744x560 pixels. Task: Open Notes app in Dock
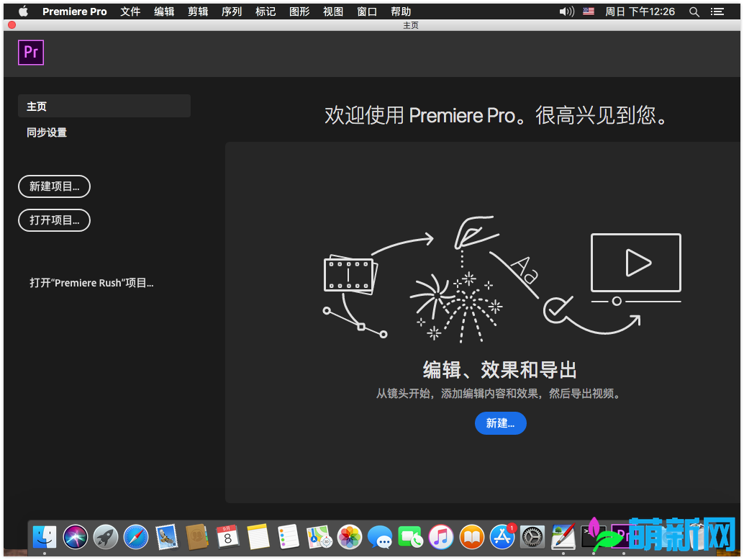[x=258, y=537]
